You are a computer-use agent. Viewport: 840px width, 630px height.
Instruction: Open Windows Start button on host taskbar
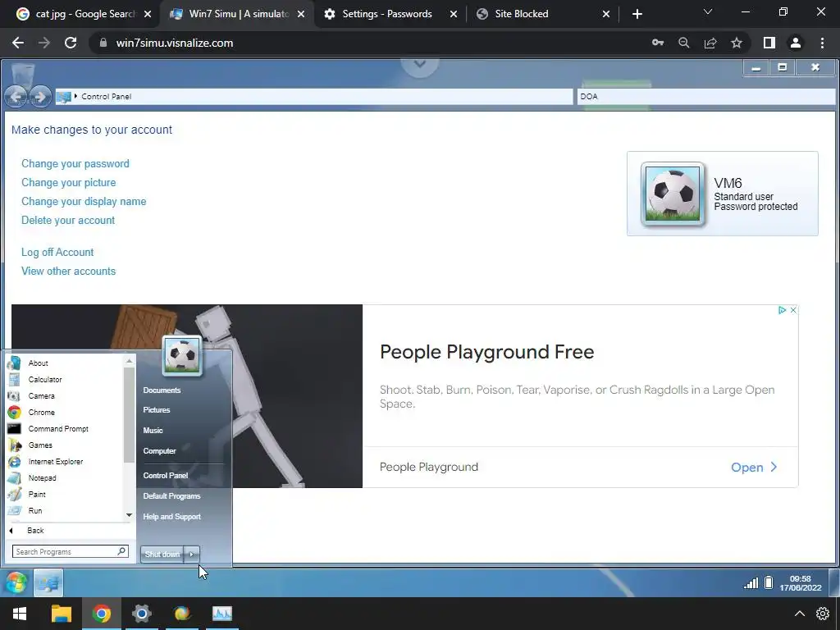coord(20,614)
